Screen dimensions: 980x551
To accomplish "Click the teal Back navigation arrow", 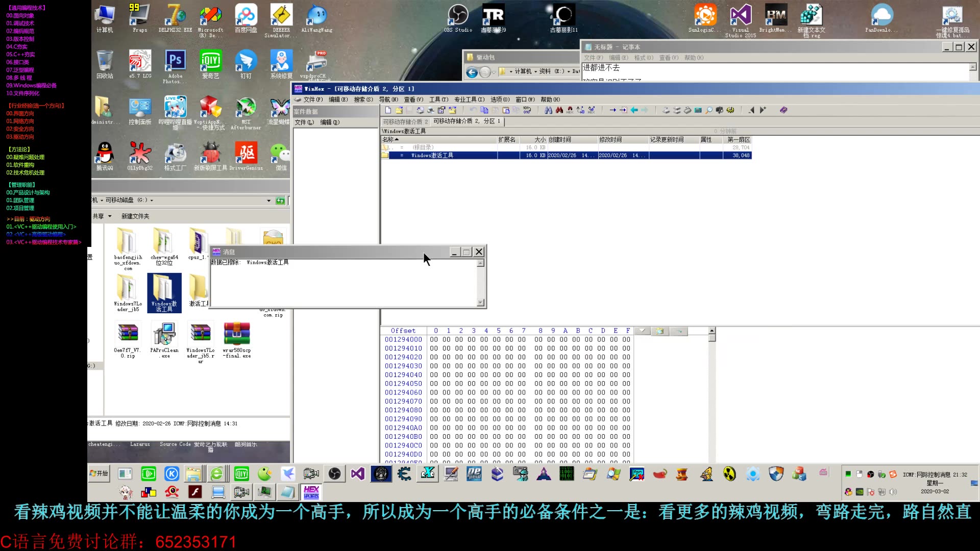I will [634, 110].
